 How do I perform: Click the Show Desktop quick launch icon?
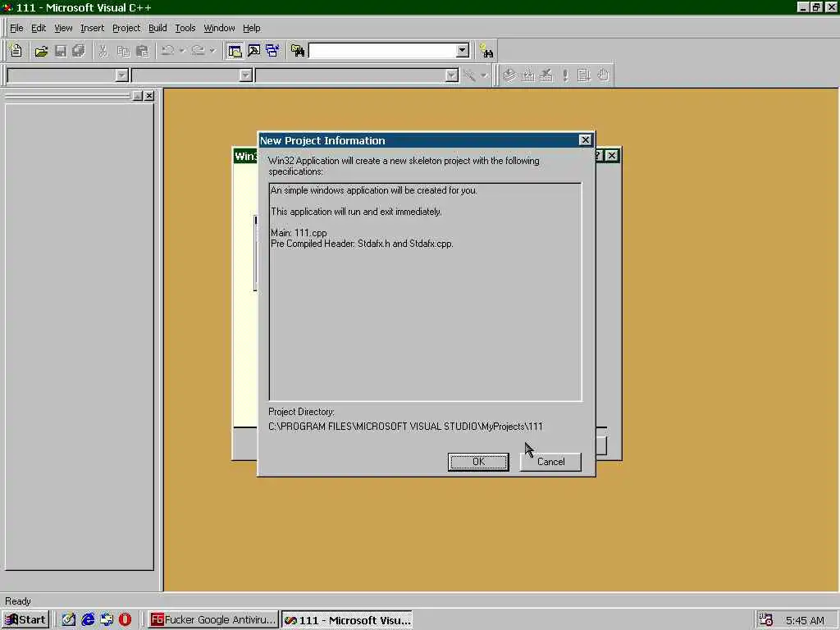(x=69, y=620)
